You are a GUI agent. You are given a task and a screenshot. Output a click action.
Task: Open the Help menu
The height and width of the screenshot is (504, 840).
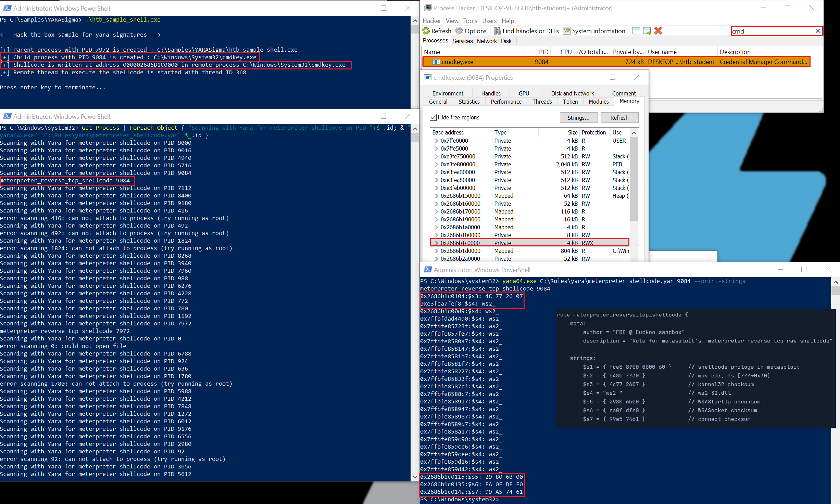508,21
